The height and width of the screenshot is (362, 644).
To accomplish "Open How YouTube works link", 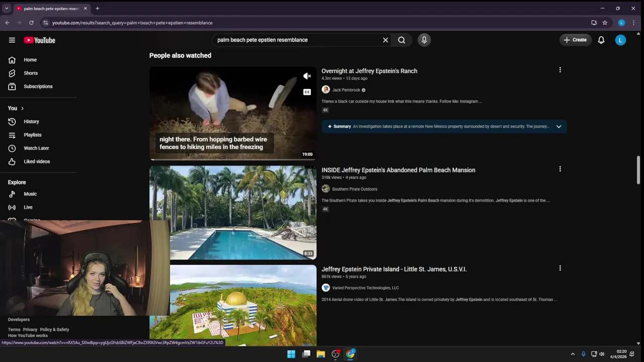I will [28, 336].
